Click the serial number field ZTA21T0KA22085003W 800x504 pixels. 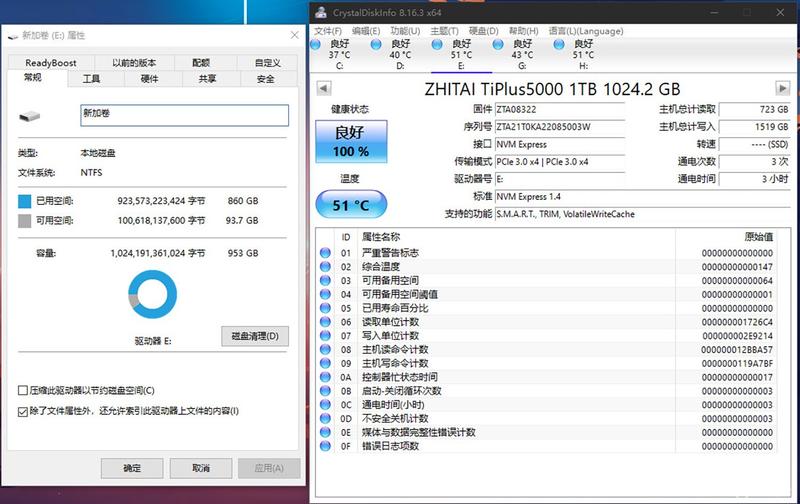(560, 127)
